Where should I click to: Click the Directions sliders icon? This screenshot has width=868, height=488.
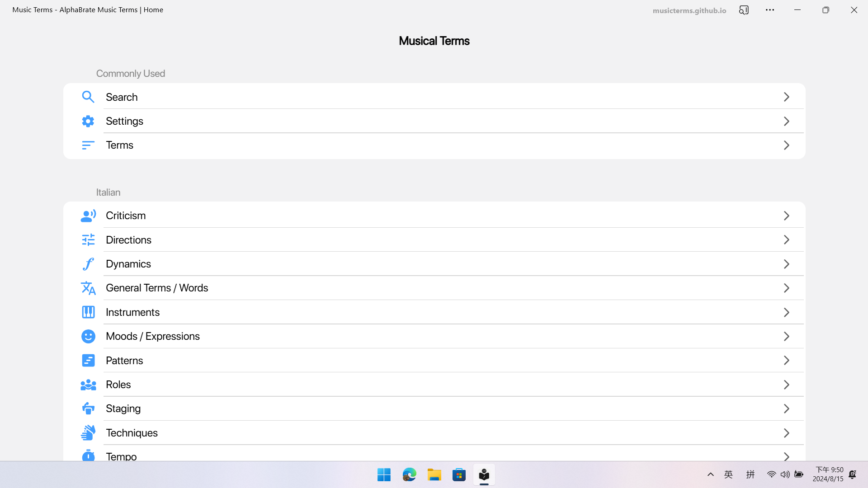tap(88, 240)
